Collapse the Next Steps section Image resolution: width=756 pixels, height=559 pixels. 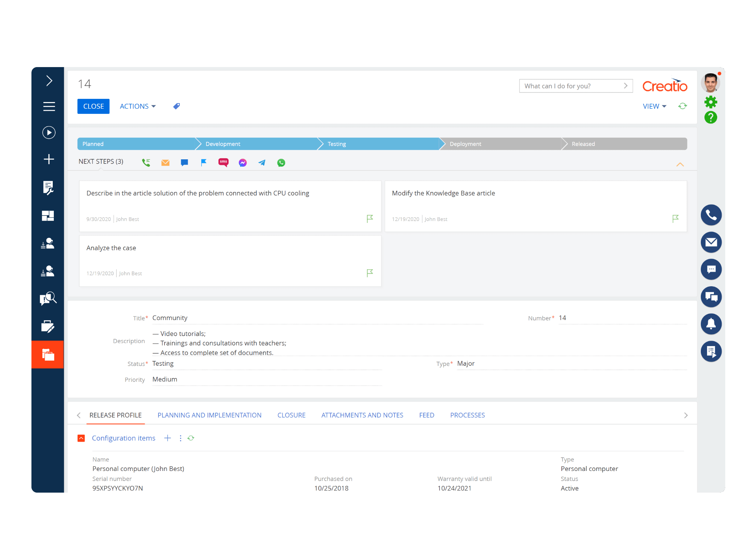(680, 165)
